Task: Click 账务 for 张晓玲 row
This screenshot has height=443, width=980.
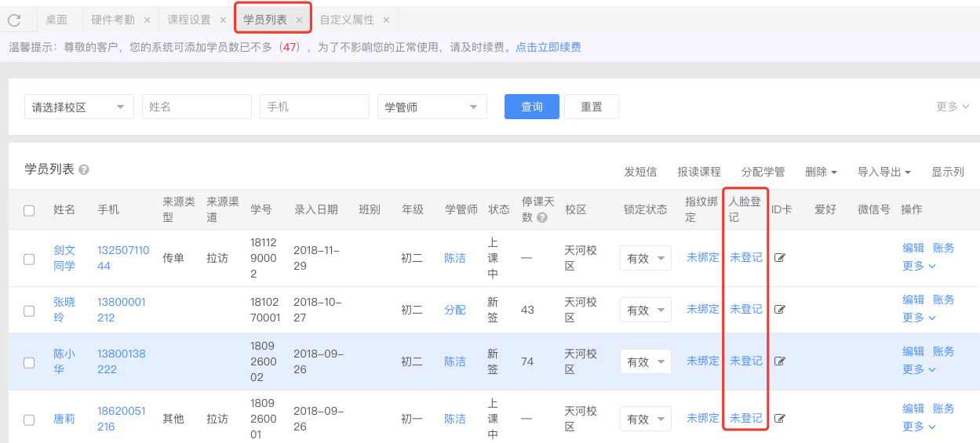Action: [x=944, y=300]
